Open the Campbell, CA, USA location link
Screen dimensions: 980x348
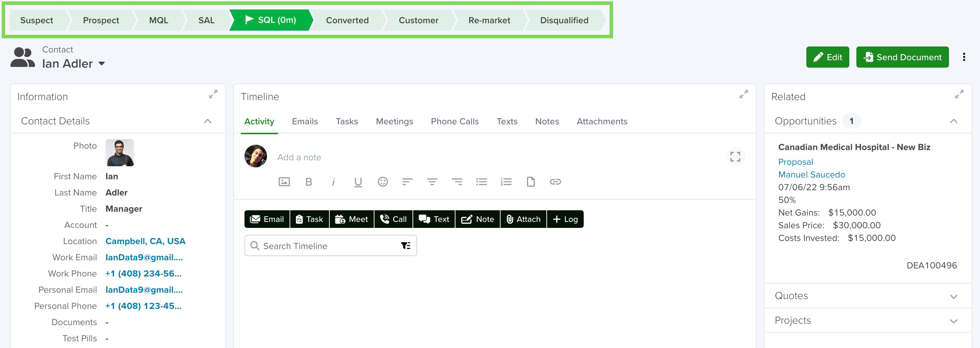(x=145, y=241)
